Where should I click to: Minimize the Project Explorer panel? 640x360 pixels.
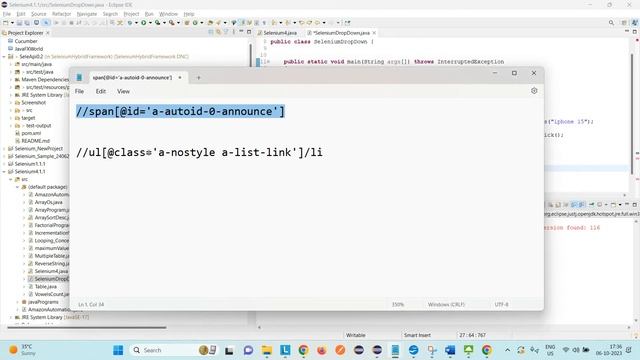[x=241, y=31]
